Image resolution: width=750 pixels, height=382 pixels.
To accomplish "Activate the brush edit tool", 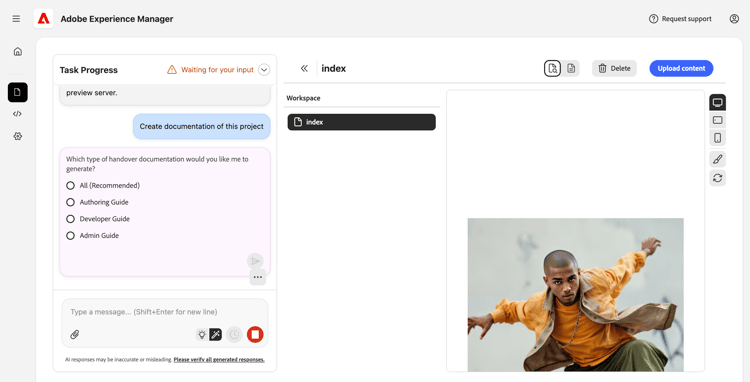I will 717,159.
